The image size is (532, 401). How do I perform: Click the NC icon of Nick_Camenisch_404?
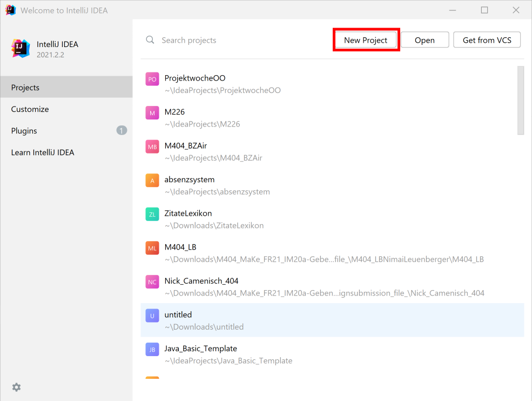click(152, 282)
